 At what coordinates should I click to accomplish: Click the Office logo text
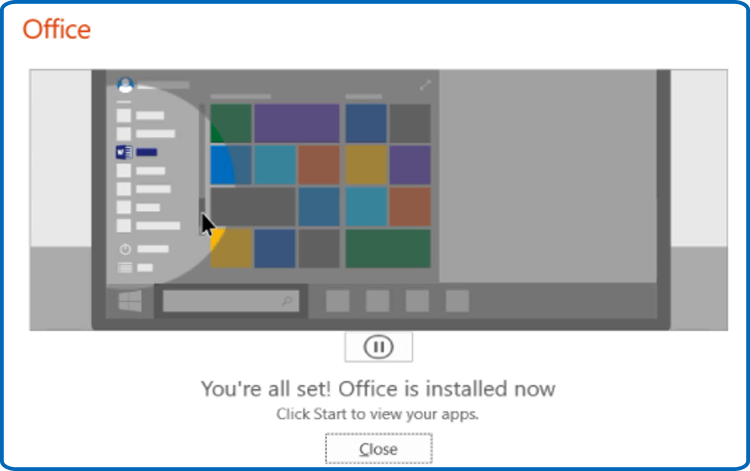[x=56, y=29]
